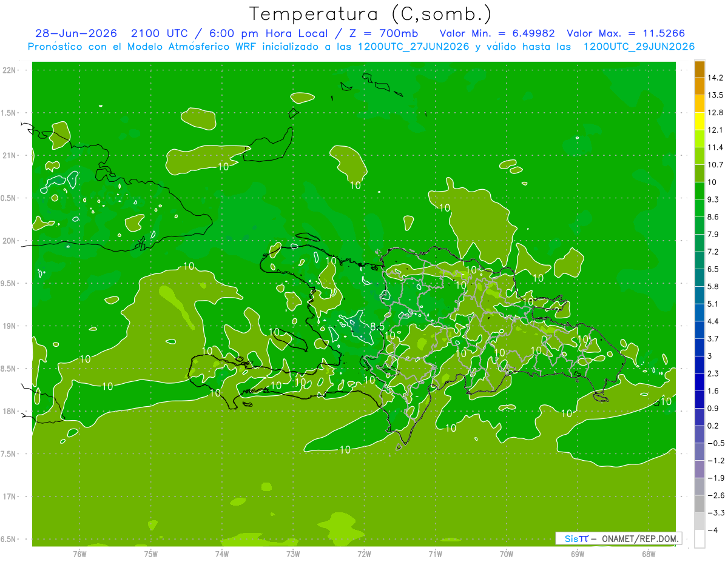728x562 pixels.
Task: Click the "3.7" colorbar value
Action: 713,338
